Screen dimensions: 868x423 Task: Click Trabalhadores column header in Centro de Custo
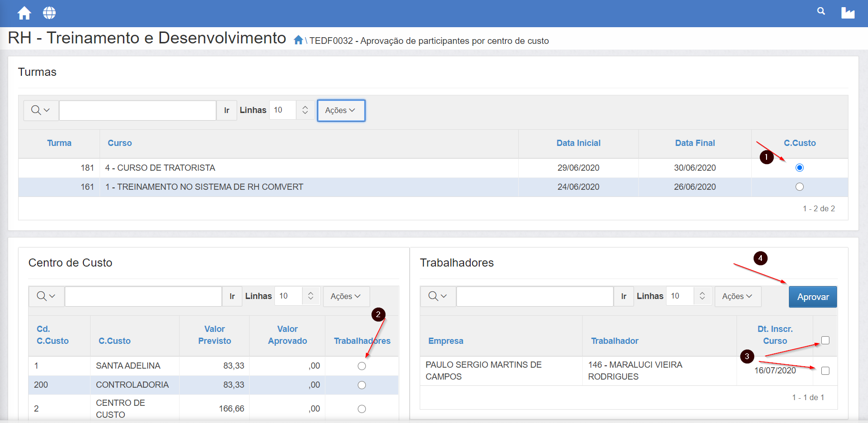[362, 341]
